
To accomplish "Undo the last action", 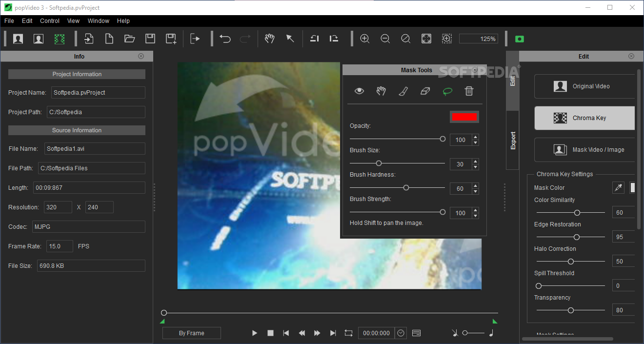I will click(x=225, y=39).
